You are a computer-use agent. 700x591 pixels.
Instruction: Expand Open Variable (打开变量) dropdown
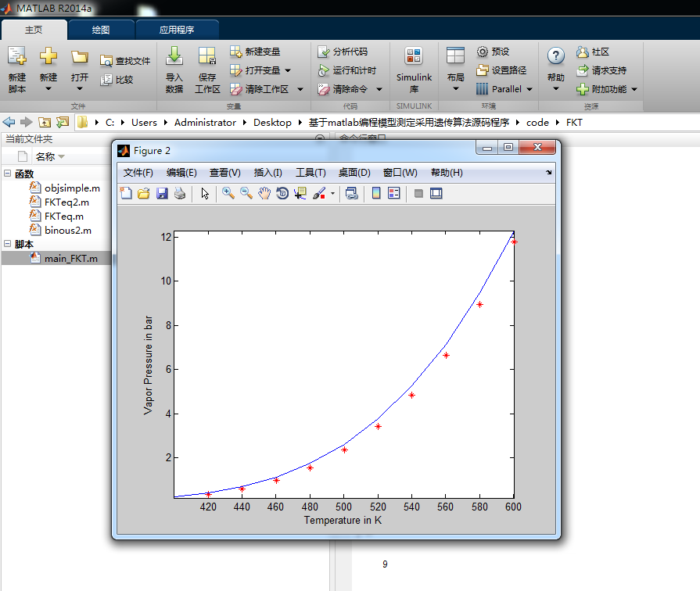tap(288, 70)
